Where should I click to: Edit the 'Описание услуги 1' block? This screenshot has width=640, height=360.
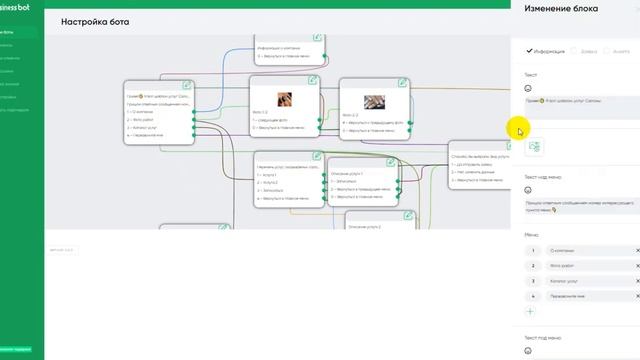391,162
